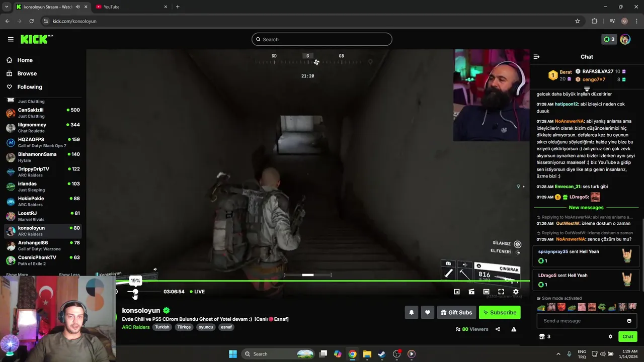Open Archangel86 channel in sidebar
The height and width of the screenshot is (362, 644).
point(43,246)
